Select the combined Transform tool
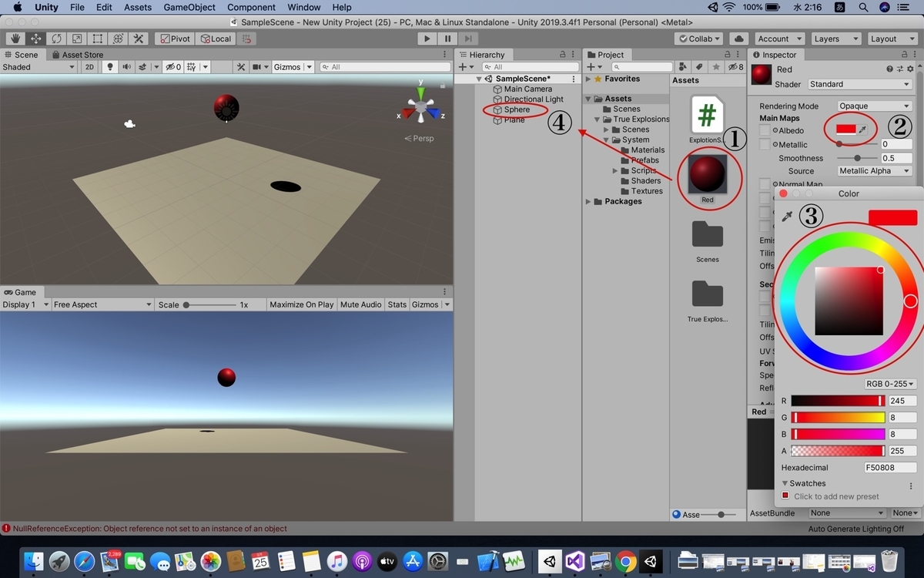Screen dimensions: 924x578 click(118, 39)
